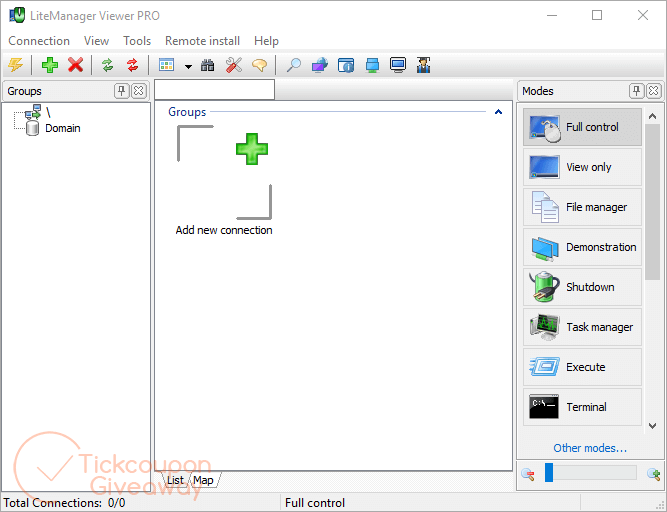Collapse the Groups section chevron
Viewport: 667px width, 512px height.
[x=499, y=112]
